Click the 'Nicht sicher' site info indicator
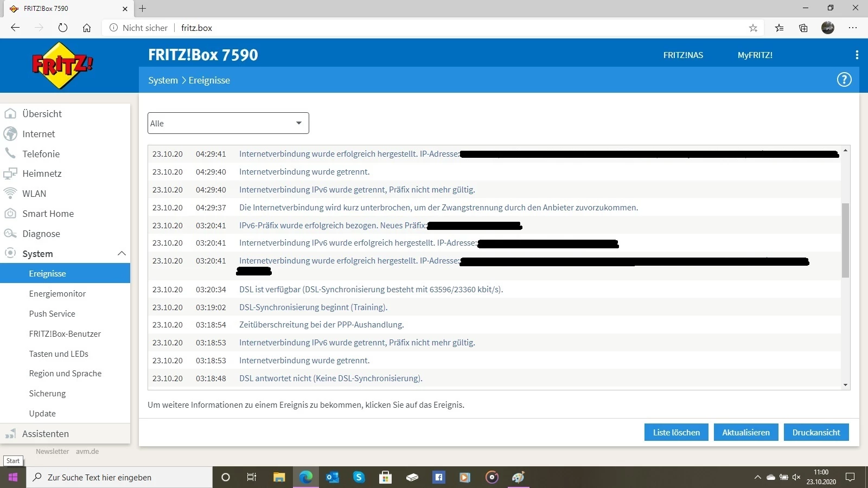The height and width of the screenshot is (488, 868). tap(139, 28)
